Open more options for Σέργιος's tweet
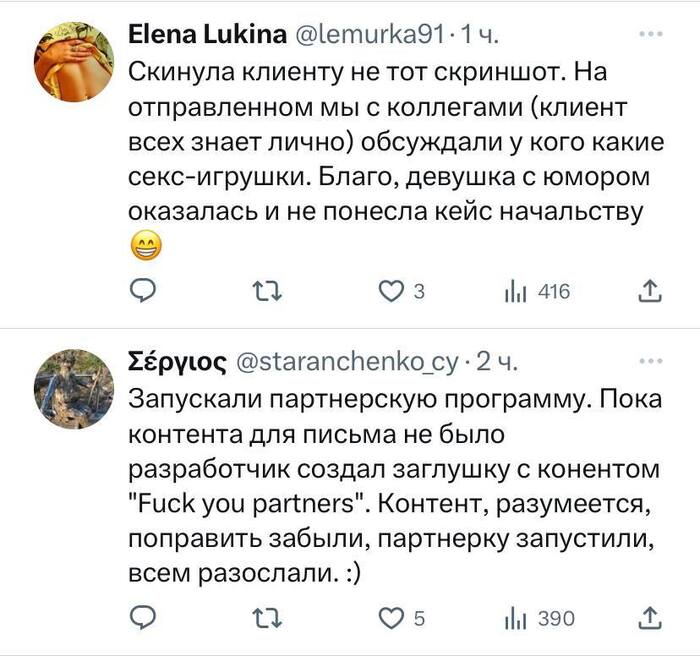 tap(650, 360)
